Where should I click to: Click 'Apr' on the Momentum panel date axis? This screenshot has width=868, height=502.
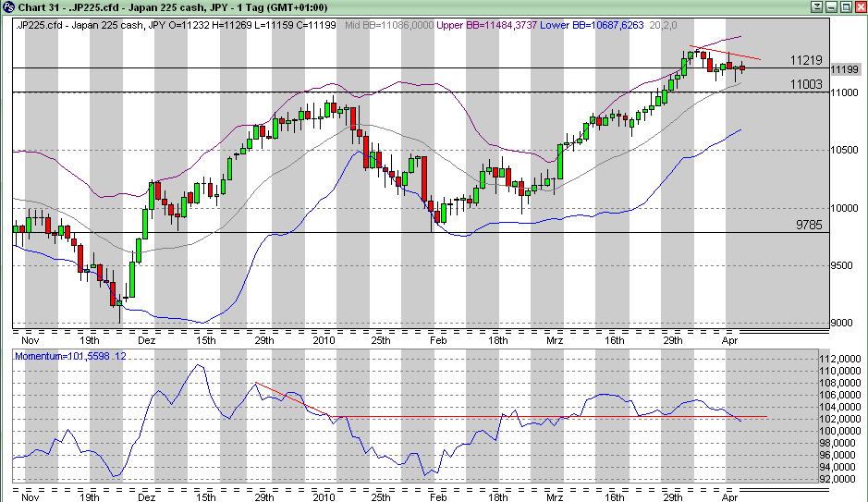tap(729, 497)
